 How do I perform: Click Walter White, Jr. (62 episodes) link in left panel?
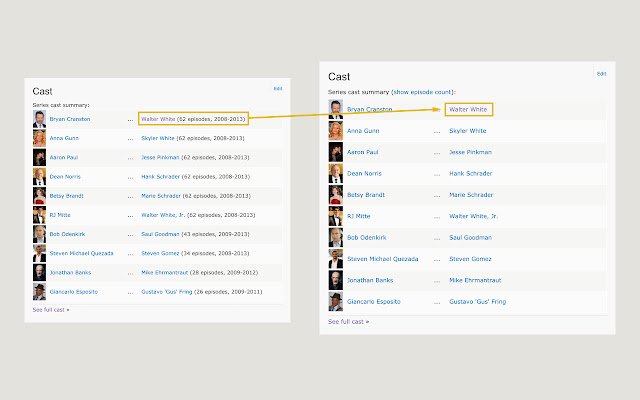pyautogui.click(x=163, y=215)
